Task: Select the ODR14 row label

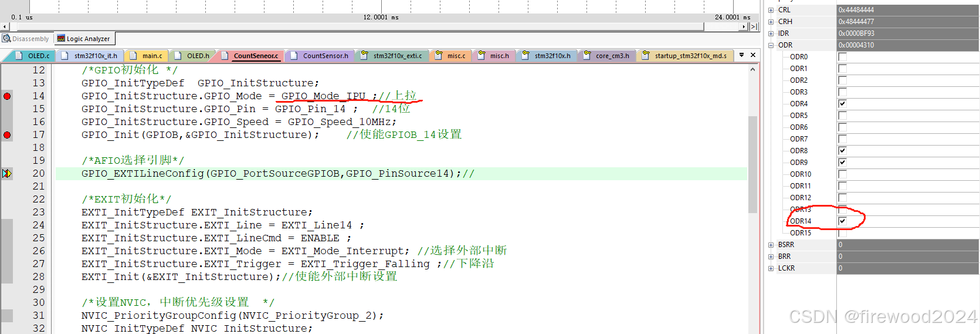Action: (x=801, y=221)
